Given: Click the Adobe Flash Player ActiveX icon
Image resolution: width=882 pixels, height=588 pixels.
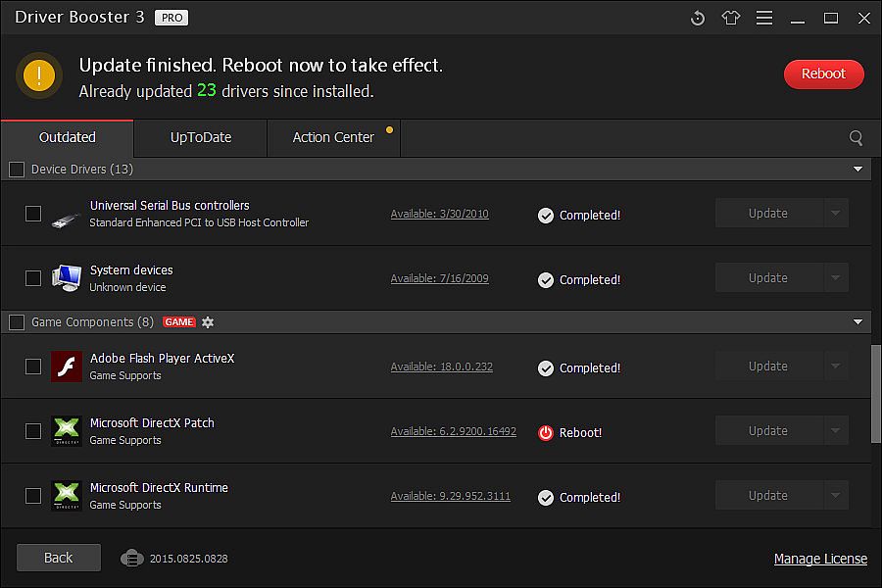Looking at the screenshot, I should pyautogui.click(x=66, y=367).
